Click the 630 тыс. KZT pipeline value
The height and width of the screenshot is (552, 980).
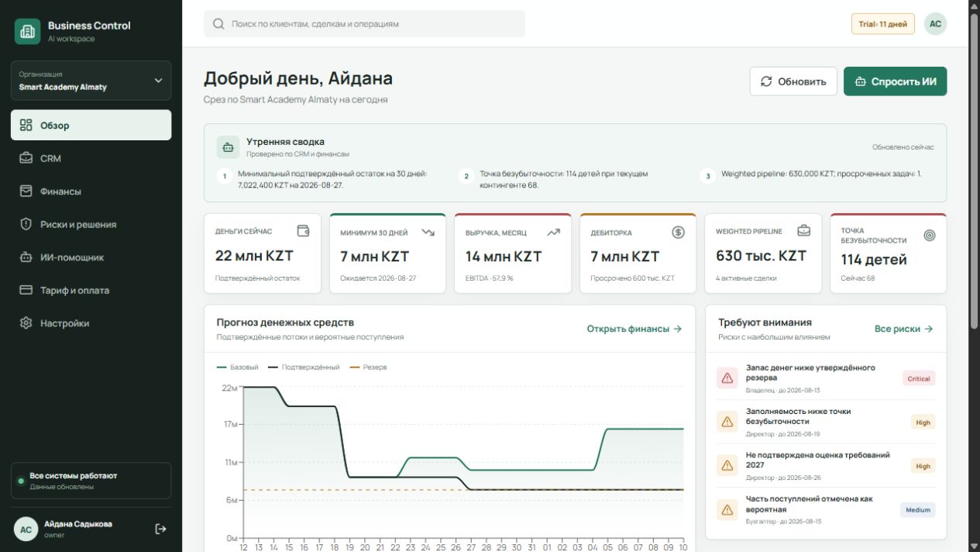761,256
